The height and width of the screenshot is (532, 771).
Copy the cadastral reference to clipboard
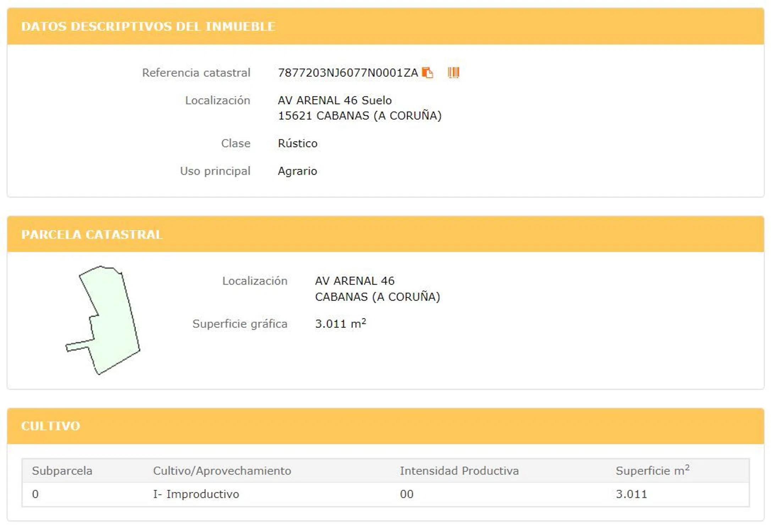pos(427,73)
